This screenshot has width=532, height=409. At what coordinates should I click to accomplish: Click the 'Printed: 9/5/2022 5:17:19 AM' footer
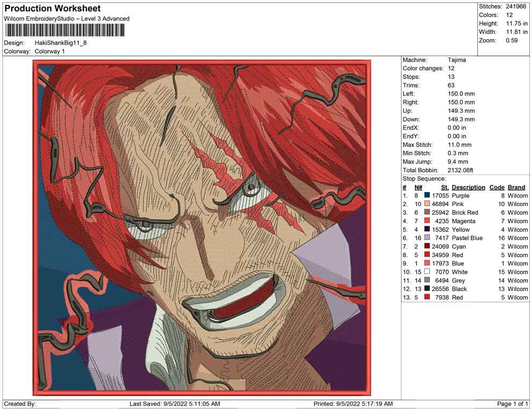tap(353, 404)
